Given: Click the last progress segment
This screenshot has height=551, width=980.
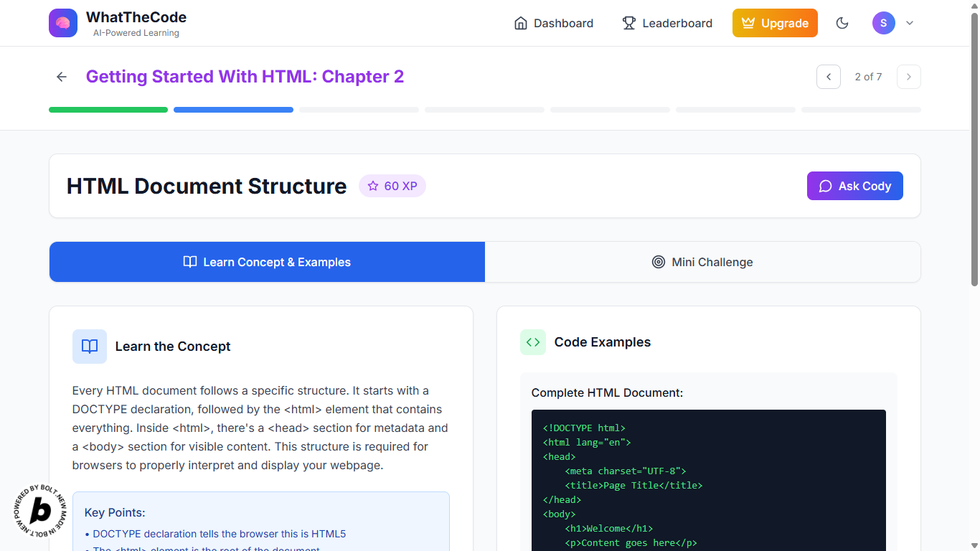Looking at the screenshot, I should (x=861, y=110).
